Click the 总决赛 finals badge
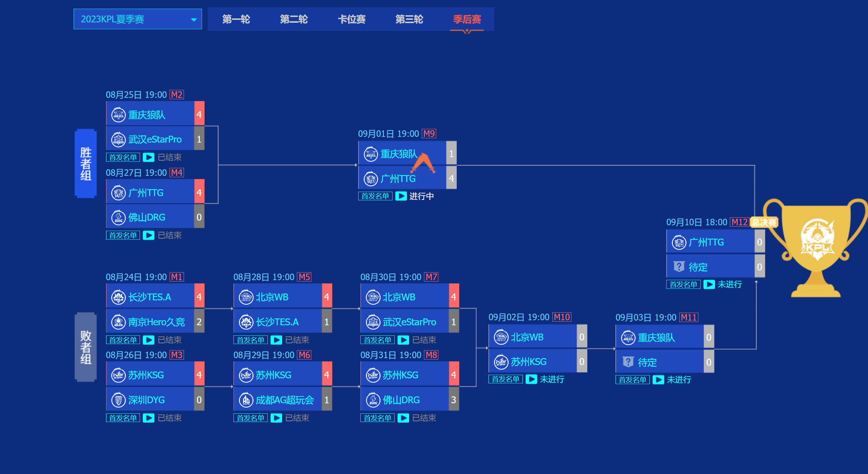This screenshot has height=474, width=868. tap(764, 222)
